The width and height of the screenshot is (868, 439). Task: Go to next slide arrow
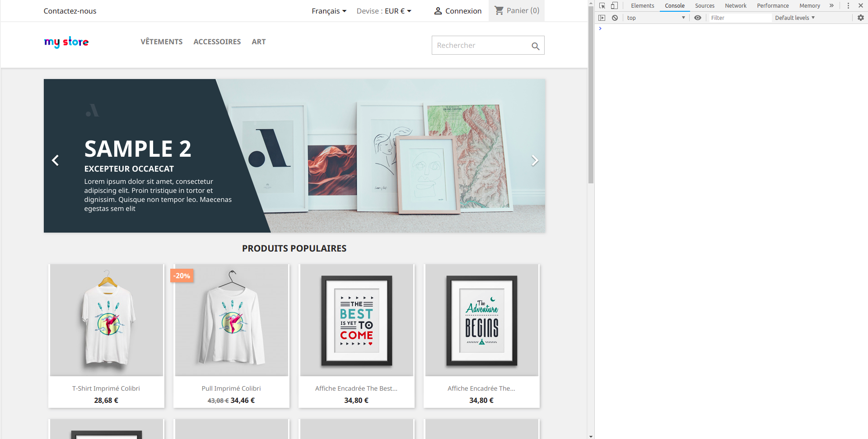[535, 160]
